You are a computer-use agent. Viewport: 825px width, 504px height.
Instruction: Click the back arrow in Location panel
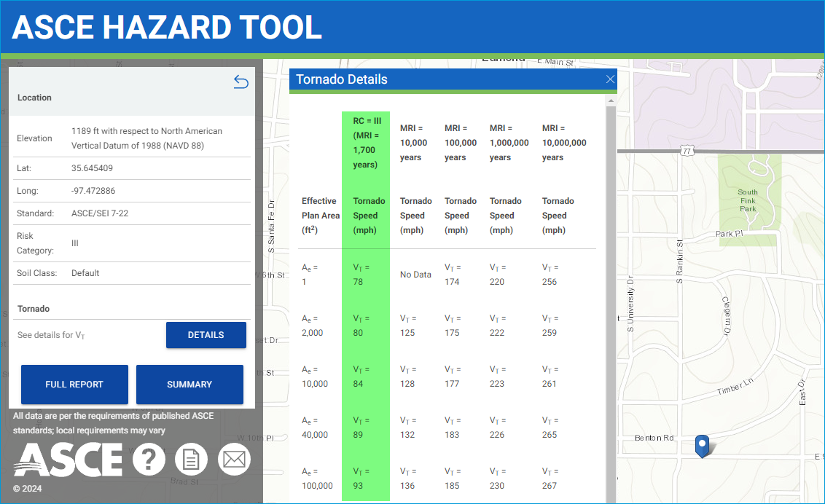(241, 82)
